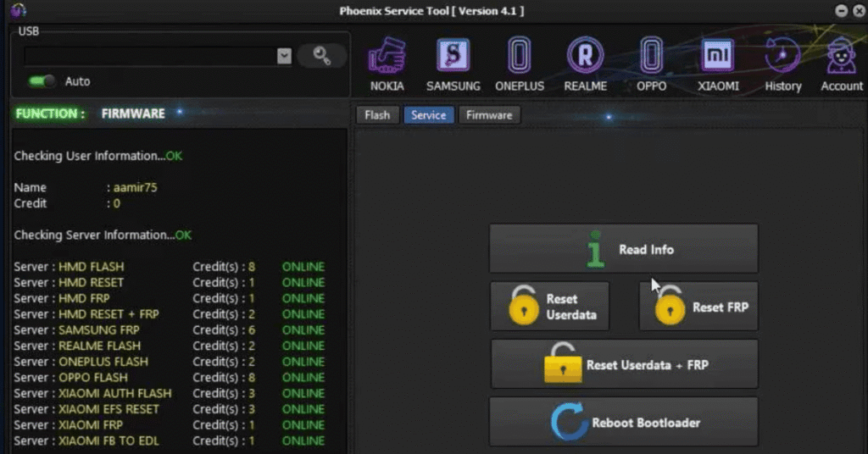
Task: Choose the ONEPLUS brand icon
Action: 520,64
